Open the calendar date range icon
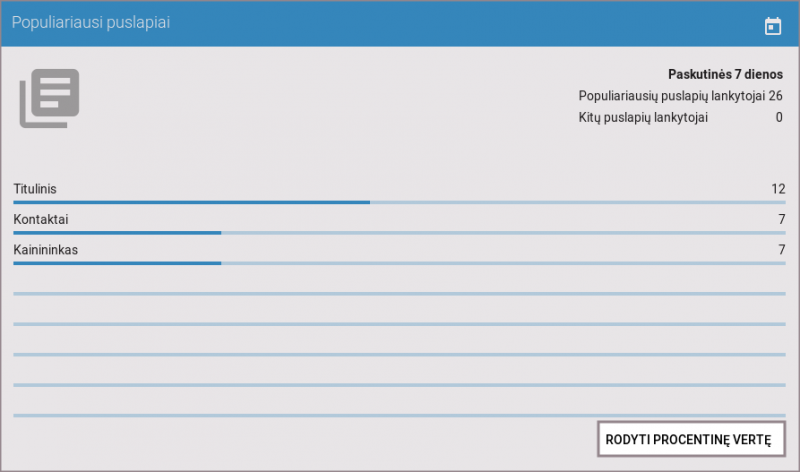800x472 pixels. [x=772, y=26]
